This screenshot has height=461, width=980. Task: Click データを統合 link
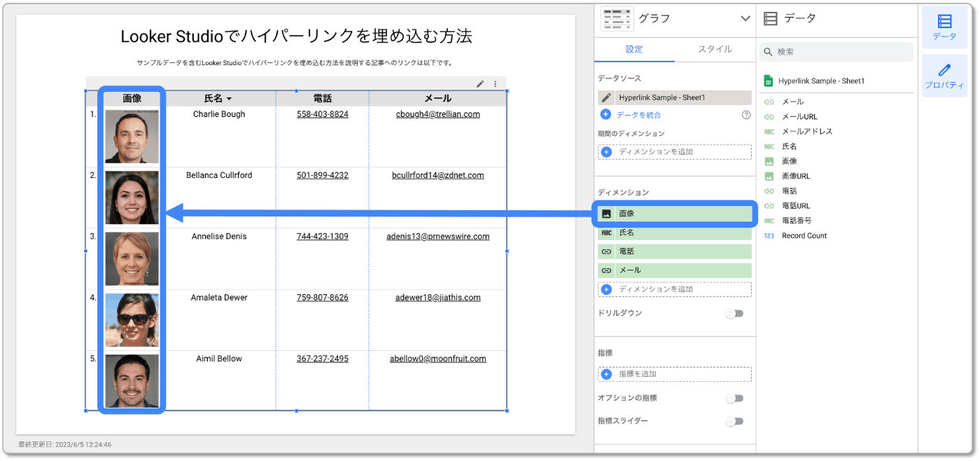(638, 115)
